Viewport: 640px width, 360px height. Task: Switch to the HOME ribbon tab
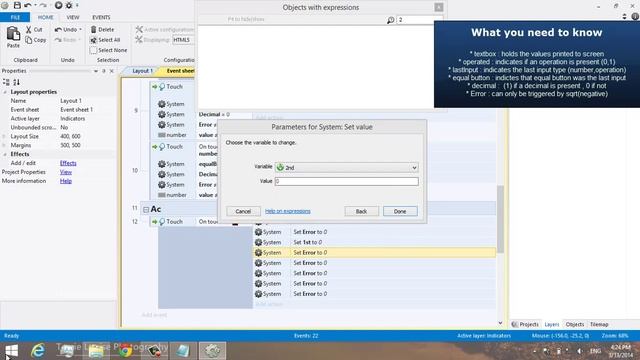coord(45,17)
